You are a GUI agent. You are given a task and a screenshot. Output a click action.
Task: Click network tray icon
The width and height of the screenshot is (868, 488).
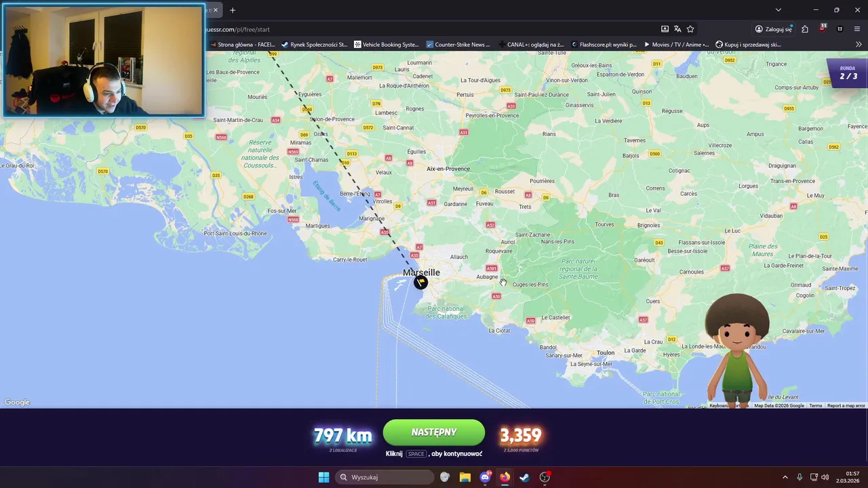click(x=814, y=477)
